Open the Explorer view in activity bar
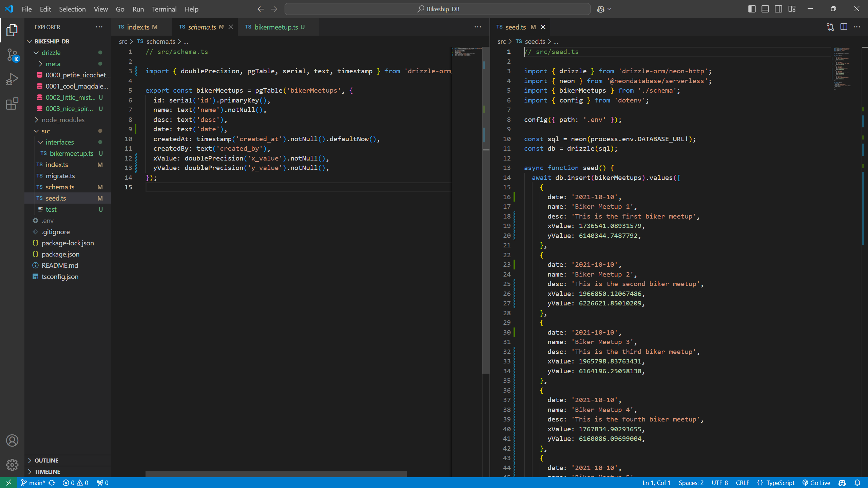Image resolution: width=868 pixels, height=488 pixels. 12,30
